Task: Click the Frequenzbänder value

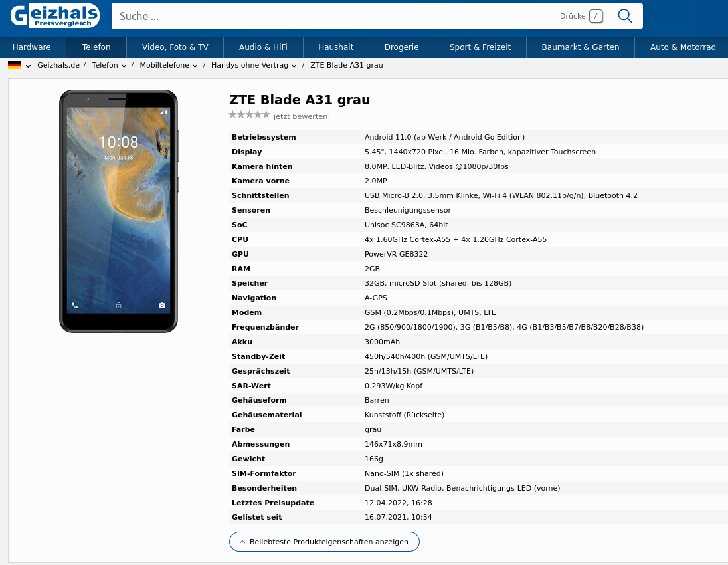Action: [503, 327]
